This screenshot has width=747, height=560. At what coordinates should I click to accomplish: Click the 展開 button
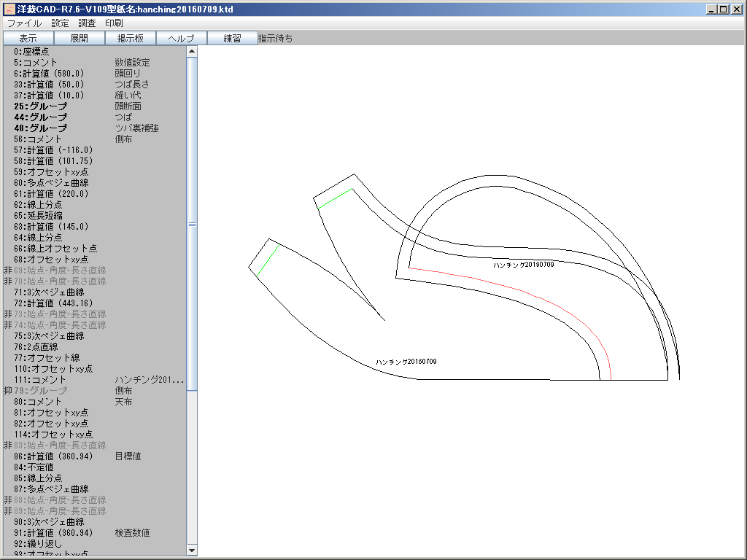click(x=80, y=38)
